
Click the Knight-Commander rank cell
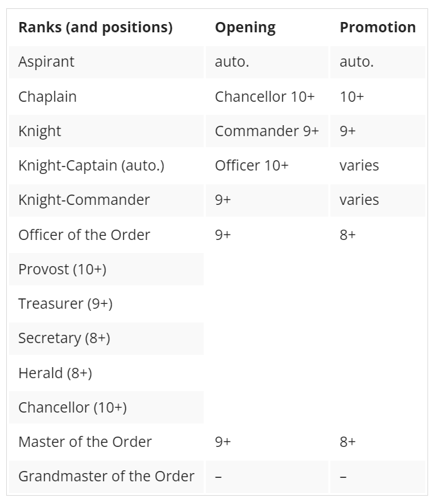coord(84,200)
